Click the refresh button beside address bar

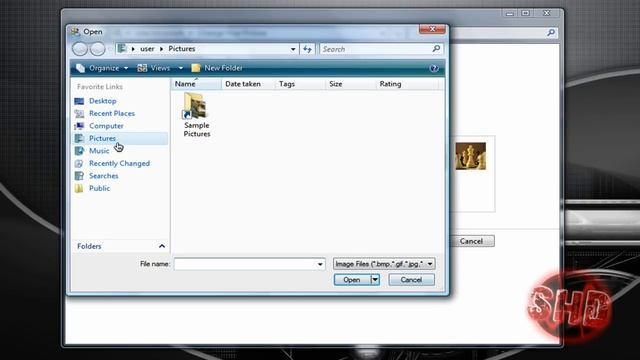tap(307, 49)
